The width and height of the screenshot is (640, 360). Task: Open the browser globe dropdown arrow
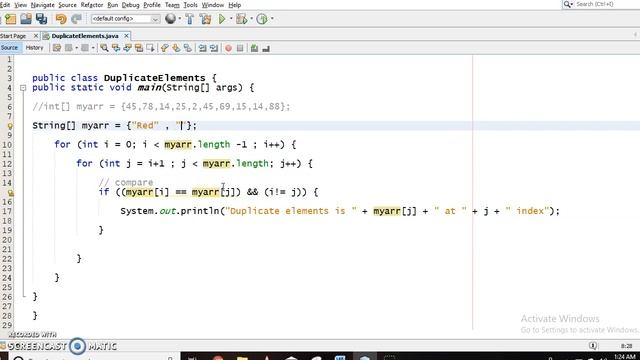tap(179, 19)
